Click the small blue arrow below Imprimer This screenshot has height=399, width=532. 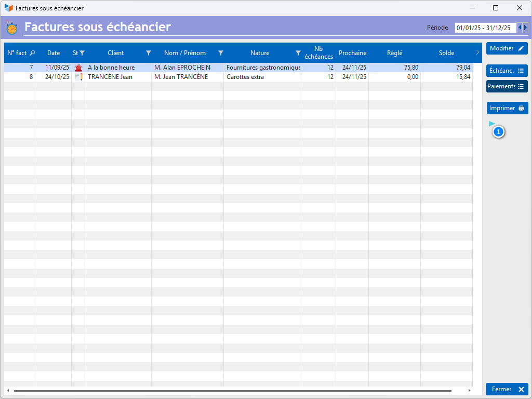[x=491, y=124]
